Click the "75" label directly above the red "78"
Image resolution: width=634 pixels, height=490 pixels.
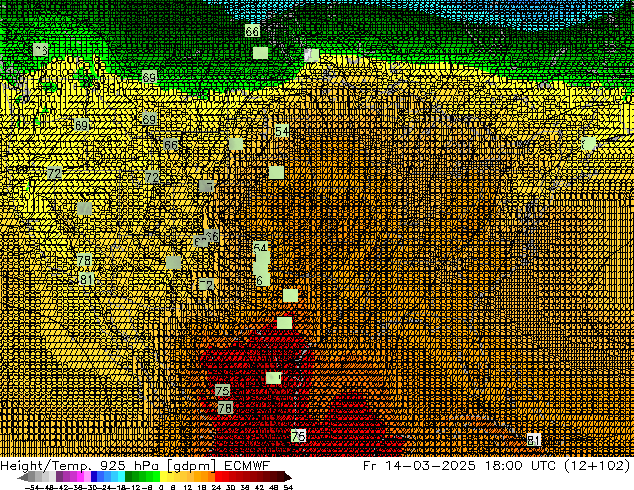pos(222,391)
